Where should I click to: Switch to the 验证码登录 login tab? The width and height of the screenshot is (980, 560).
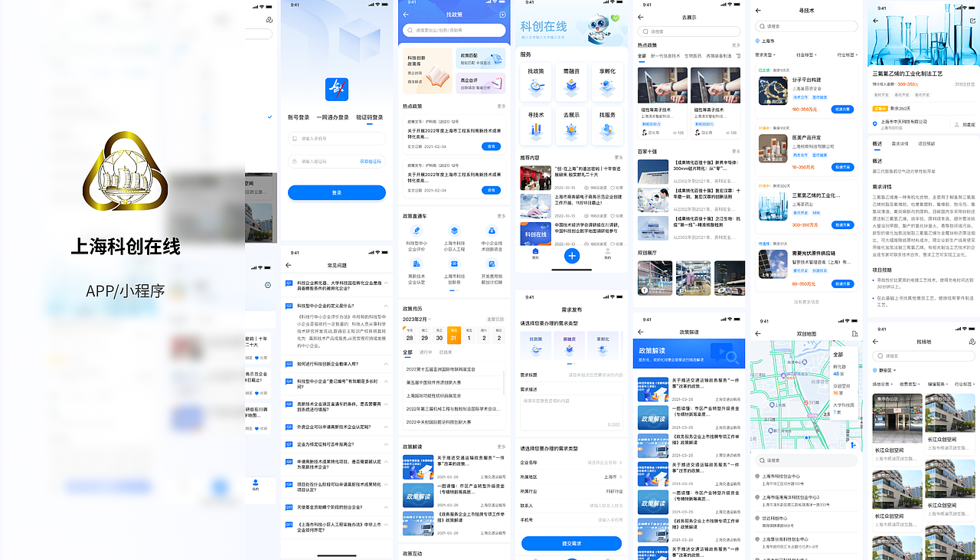pyautogui.click(x=370, y=118)
